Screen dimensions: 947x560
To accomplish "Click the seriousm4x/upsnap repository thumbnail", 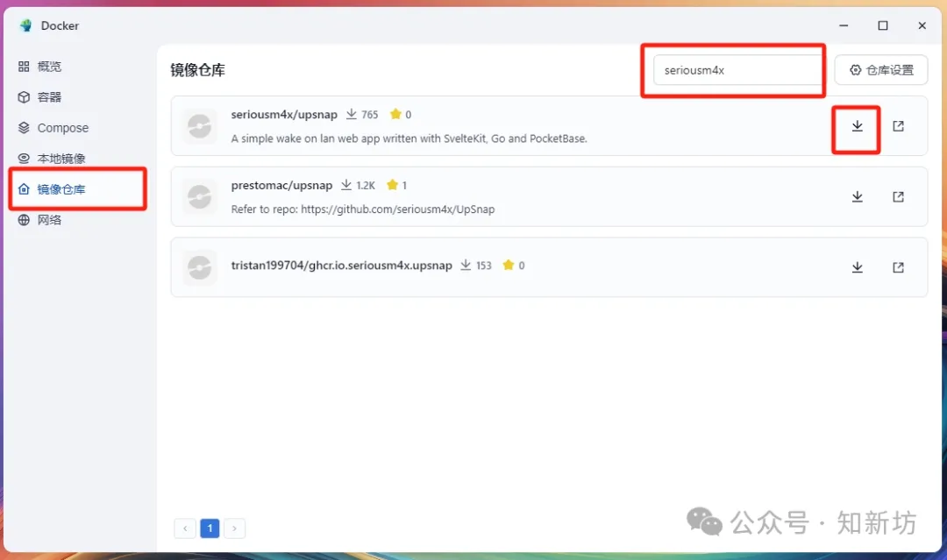I will tap(200, 126).
